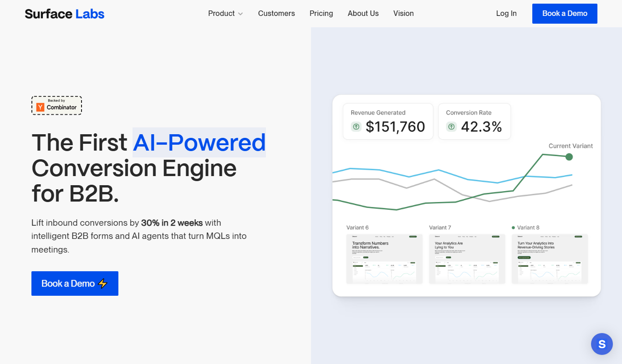This screenshot has width=622, height=364.
Task: Click the green dot beside Variant 8
Action: point(514,227)
